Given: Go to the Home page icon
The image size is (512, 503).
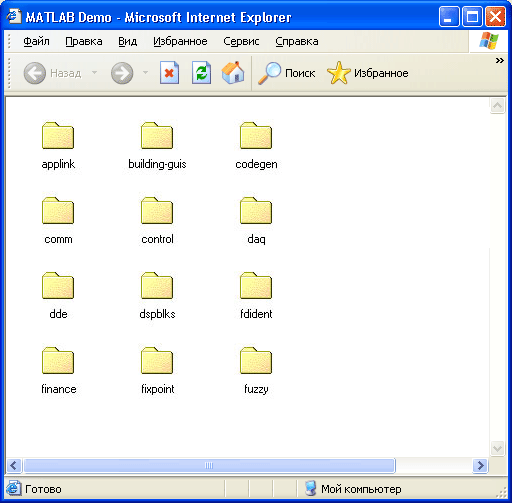Looking at the screenshot, I should pyautogui.click(x=233, y=73).
